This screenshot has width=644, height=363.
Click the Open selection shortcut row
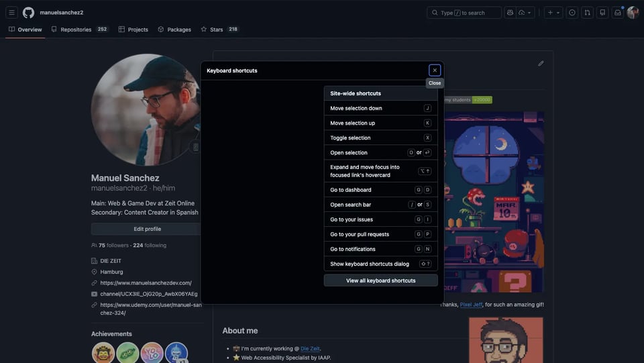point(381,152)
